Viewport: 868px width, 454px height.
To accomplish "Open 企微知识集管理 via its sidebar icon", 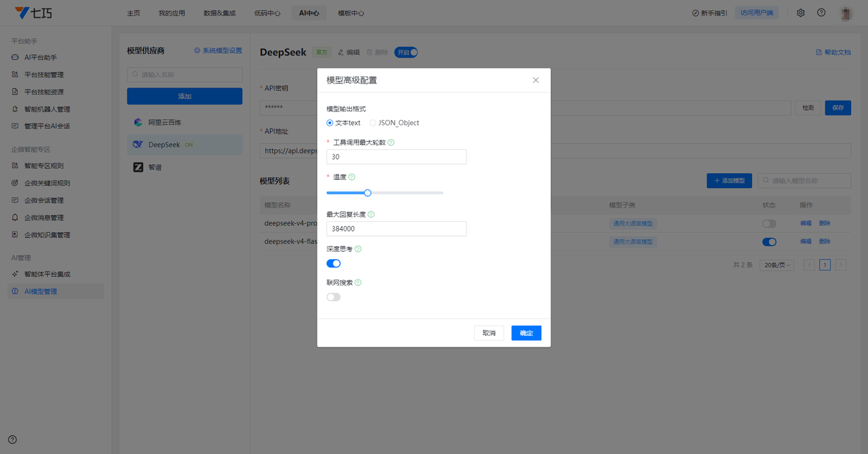I will pos(16,235).
